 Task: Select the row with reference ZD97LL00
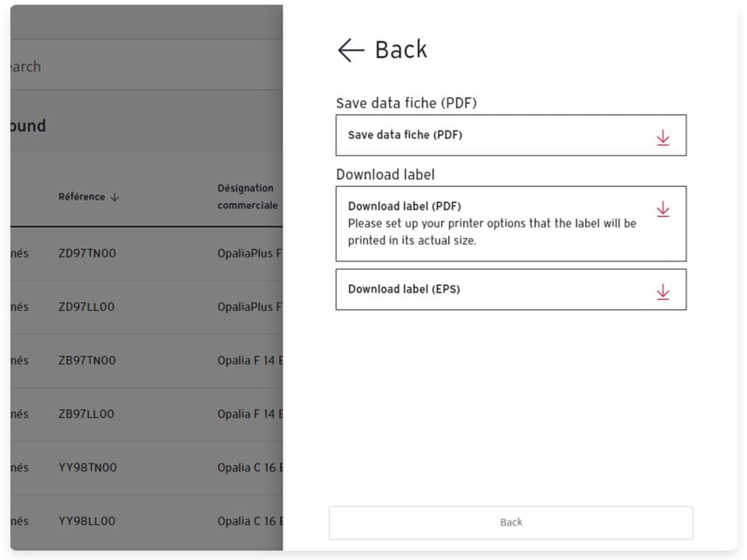click(86, 307)
